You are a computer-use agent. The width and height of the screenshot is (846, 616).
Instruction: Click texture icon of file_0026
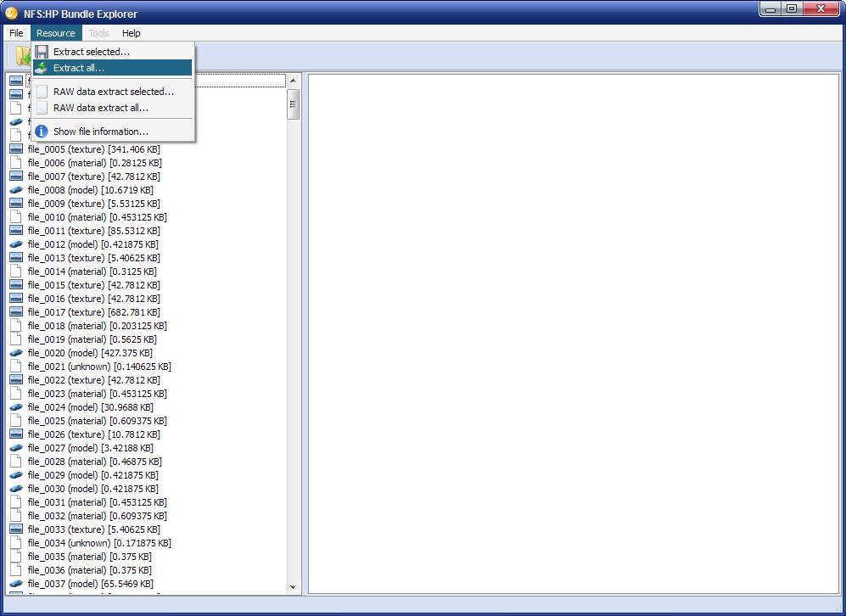[x=16, y=434]
